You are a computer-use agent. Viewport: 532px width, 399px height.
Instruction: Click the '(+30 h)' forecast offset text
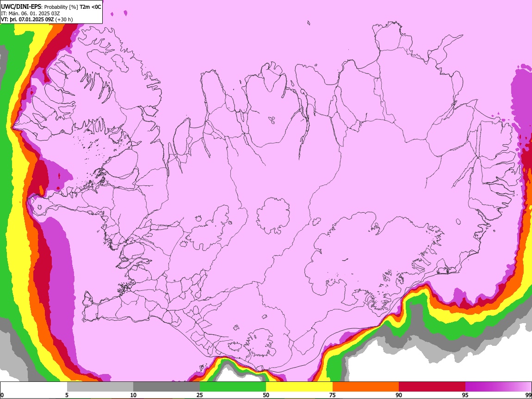(64, 19)
